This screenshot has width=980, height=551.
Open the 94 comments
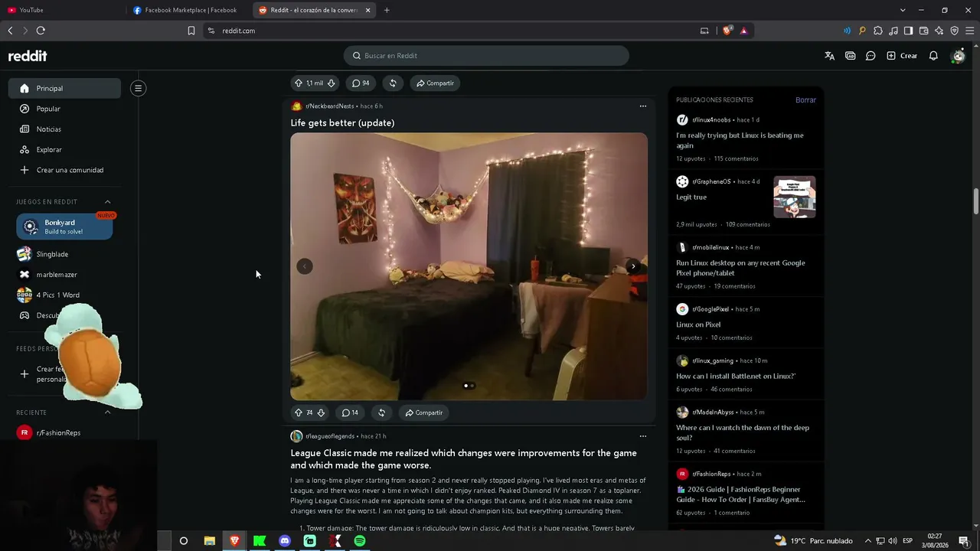pos(361,83)
